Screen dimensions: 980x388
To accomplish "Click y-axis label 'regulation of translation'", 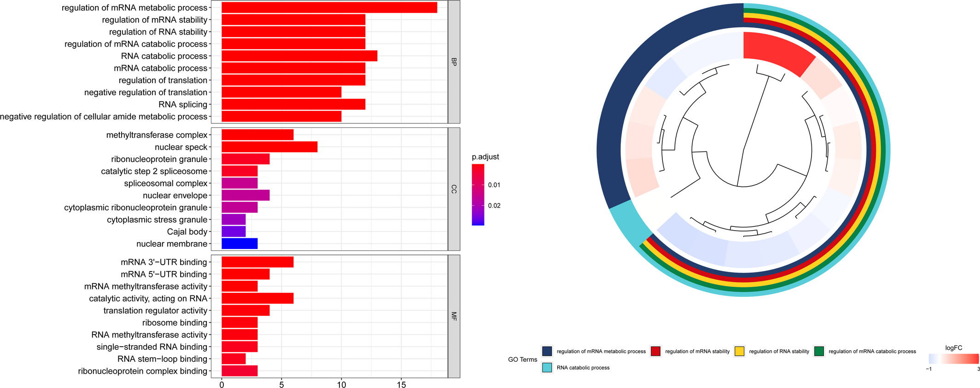I will (163, 81).
